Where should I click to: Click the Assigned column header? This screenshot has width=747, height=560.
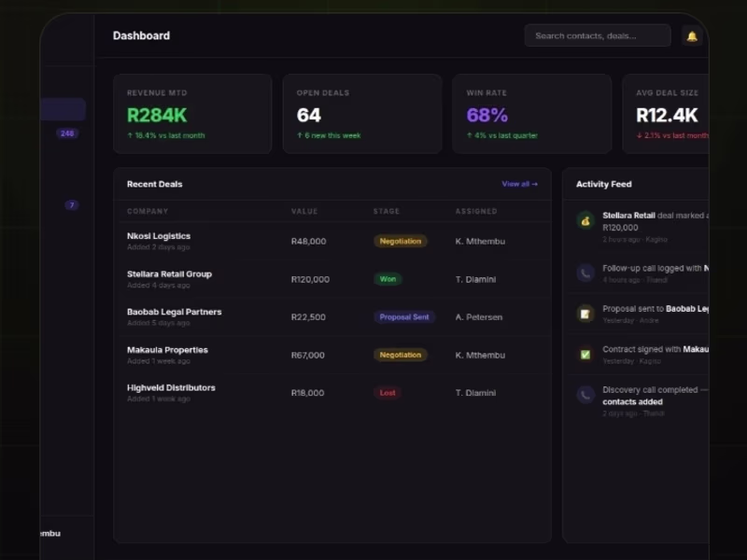coord(476,211)
